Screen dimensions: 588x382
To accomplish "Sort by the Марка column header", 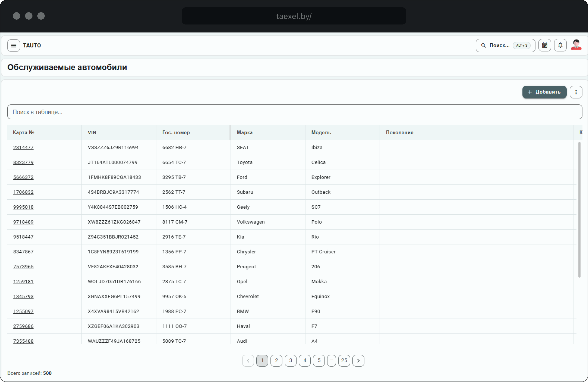I will [245, 133].
